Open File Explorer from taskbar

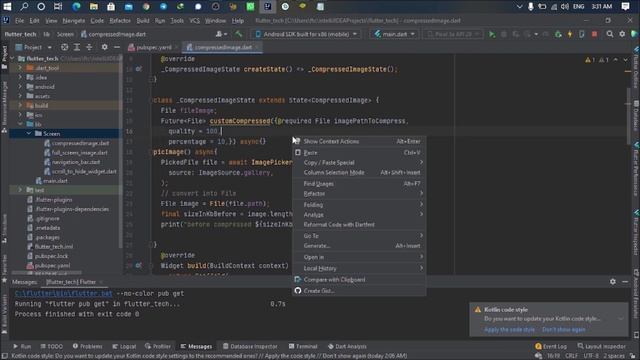pos(93,7)
